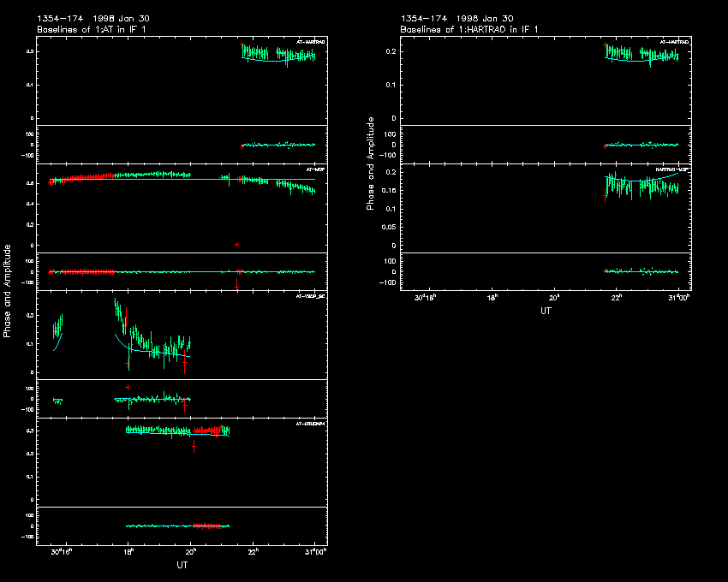Select the red flagged point near zero amplitude in AT-MOP
Image resolution: width=728 pixels, height=582 pixels.
tap(236, 244)
